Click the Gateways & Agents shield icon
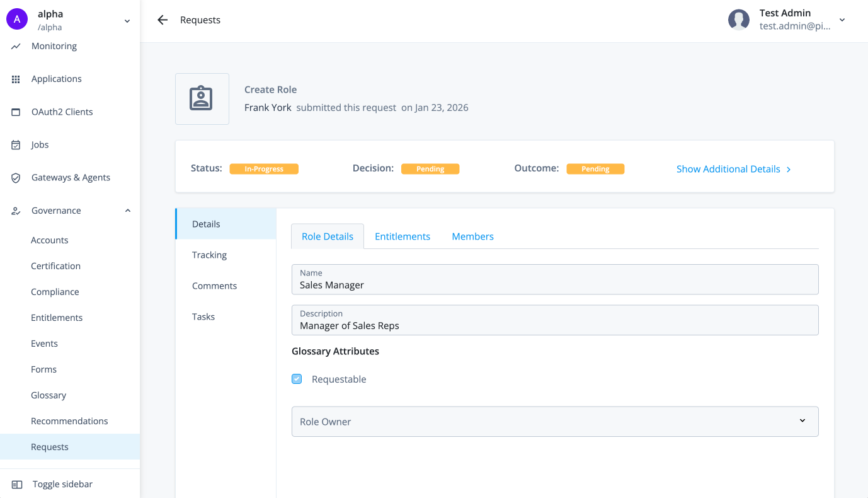This screenshot has height=498, width=868. click(x=16, y=178)
